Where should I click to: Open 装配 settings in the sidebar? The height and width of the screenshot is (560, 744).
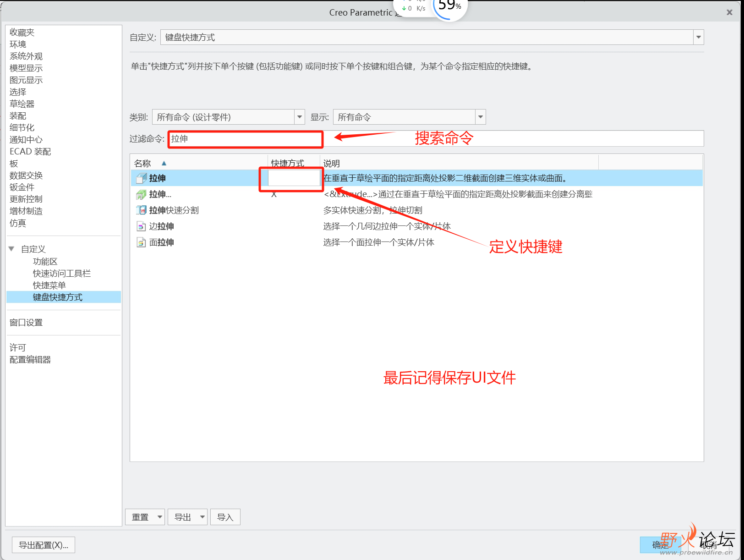click(x=18, y=115)
